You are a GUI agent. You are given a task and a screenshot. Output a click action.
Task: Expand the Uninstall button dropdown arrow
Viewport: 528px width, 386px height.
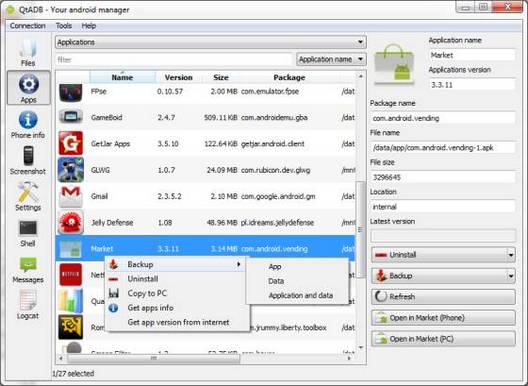click(511, 255)
